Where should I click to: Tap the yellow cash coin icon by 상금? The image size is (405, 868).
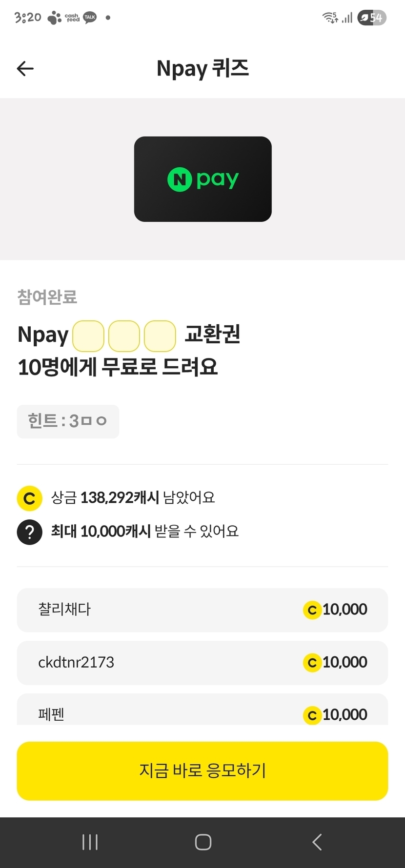coord(30,498)
